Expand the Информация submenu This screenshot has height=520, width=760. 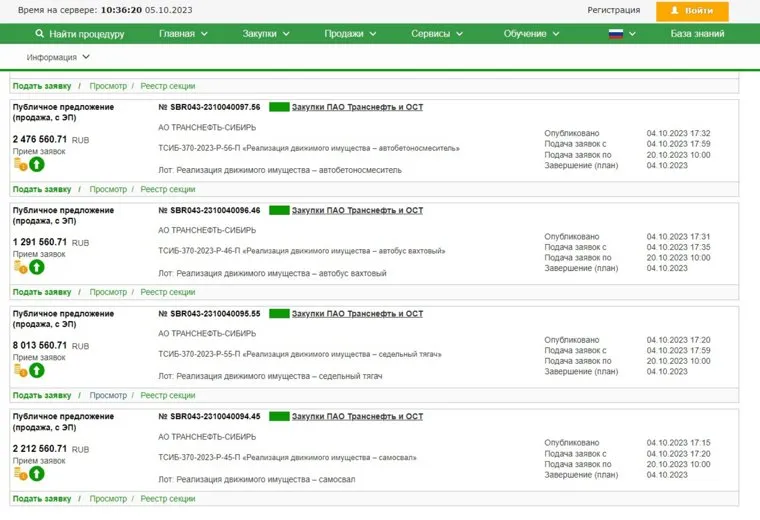pos(58,57)
